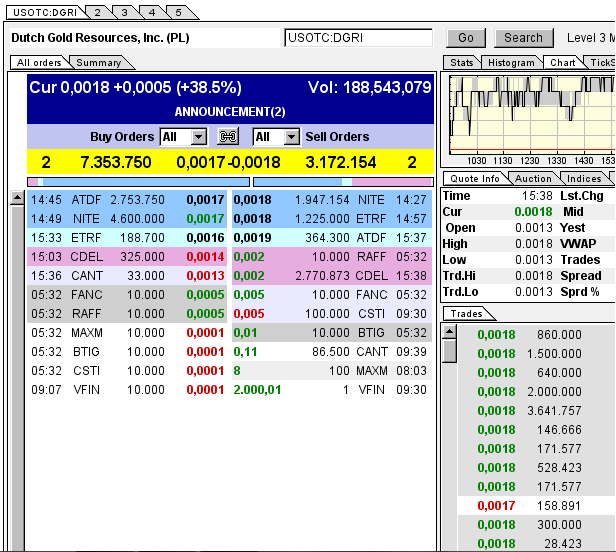The width and height of the screenshot is (616, 552).
Task: Click the sell-side depth bar
Action: click(343, 182)
